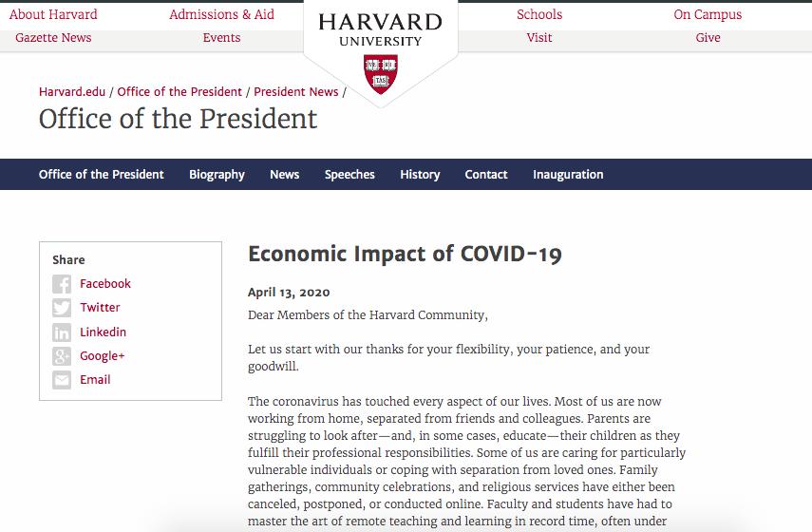
Task: Click the LinkedIn share icon
Action: click(x=62, y=332)
